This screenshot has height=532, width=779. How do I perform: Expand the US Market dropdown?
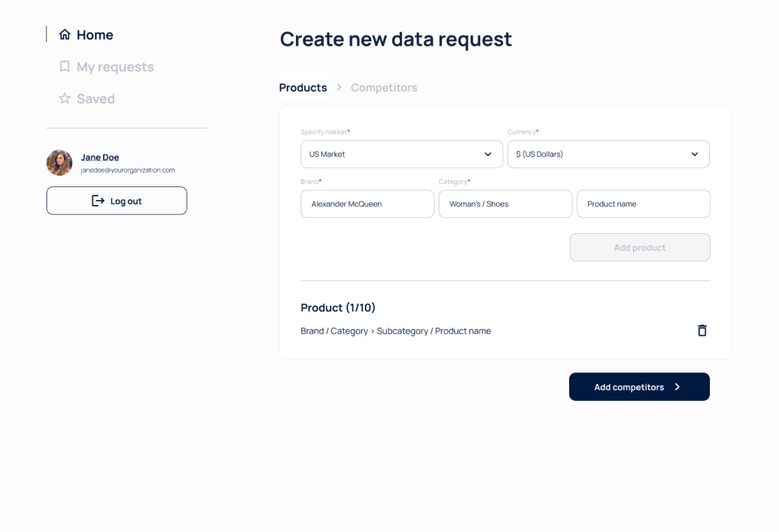[x=401, y=154]
